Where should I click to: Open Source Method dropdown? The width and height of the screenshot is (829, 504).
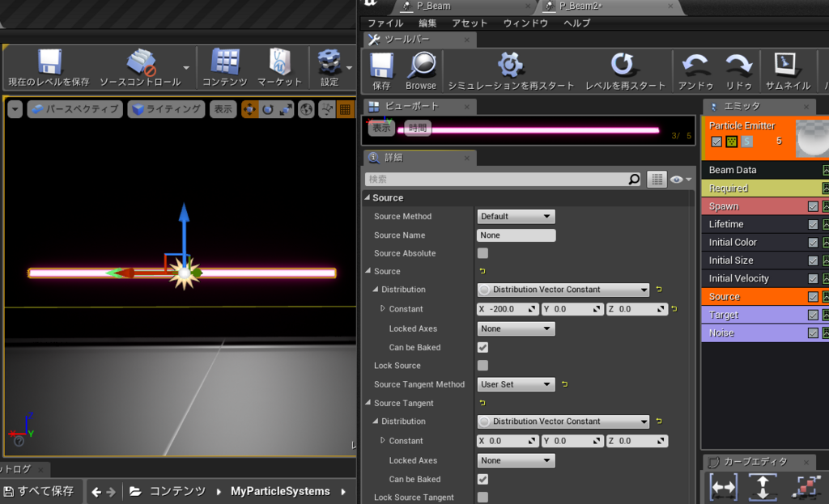click(516, 216)
